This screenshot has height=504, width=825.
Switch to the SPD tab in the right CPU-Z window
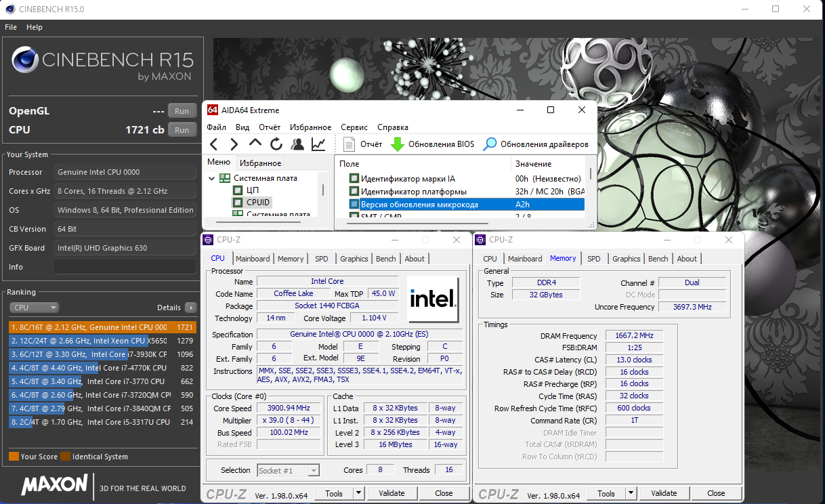point(593,259)
